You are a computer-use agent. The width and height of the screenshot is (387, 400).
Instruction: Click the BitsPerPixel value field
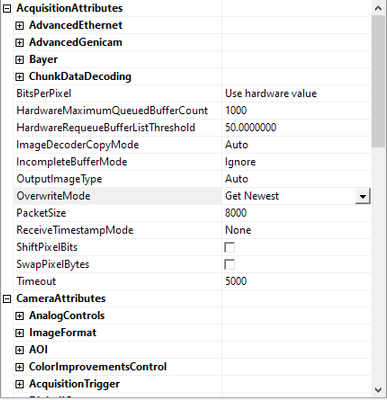click(296, 94)
